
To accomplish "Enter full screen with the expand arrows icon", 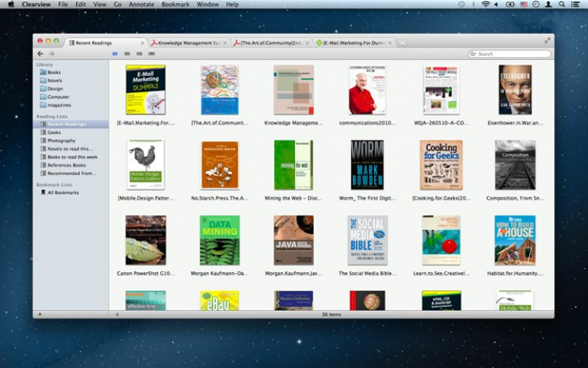I will point(547,41).
